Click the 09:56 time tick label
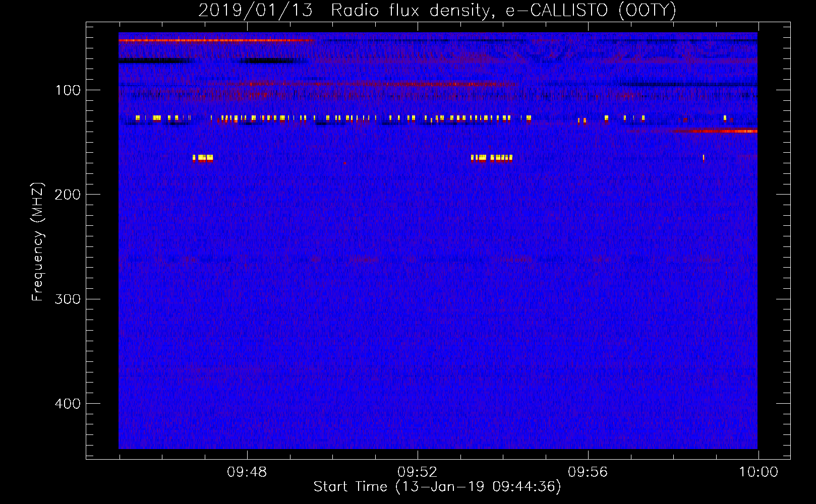Viewport: 816px width, 504px height. tap(588, 472)
